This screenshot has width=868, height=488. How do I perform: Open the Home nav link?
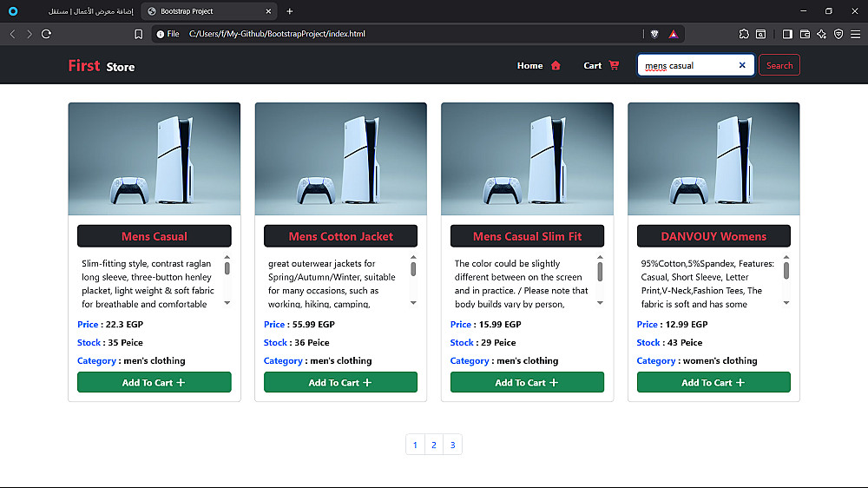[529, 65]
